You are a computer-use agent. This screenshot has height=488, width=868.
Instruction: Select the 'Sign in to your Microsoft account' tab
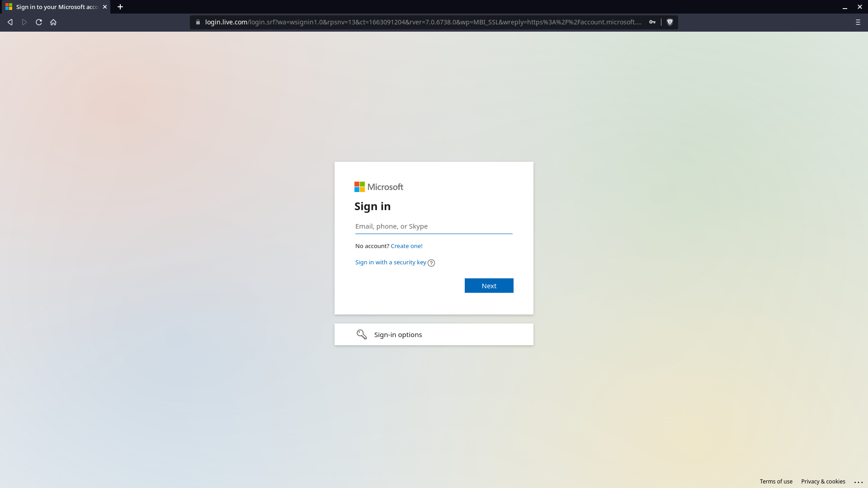coord(55,7)
